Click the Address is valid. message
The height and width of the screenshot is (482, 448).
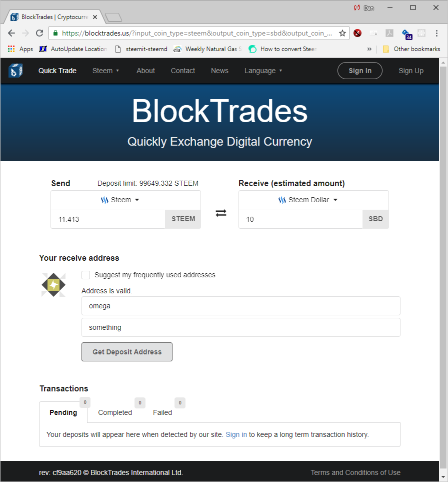(106, 291)
